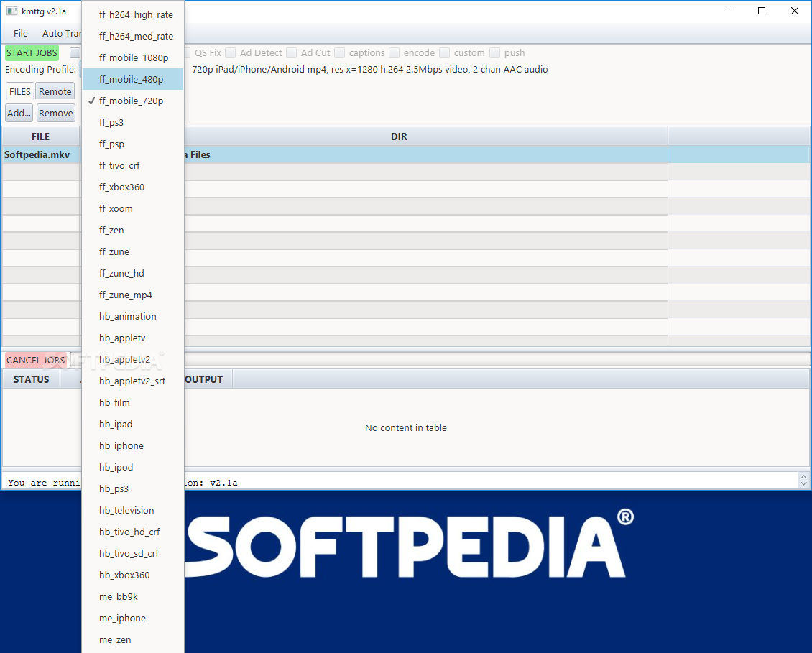Select ff_h264_med_rate encoding profile
The width and height of the screenshot is (812, 653).
pyautogui.click(x=133, y=36)
